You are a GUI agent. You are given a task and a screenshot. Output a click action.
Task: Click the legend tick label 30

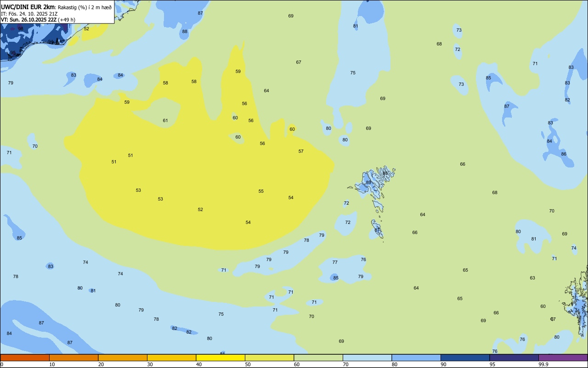pos(150,364)
